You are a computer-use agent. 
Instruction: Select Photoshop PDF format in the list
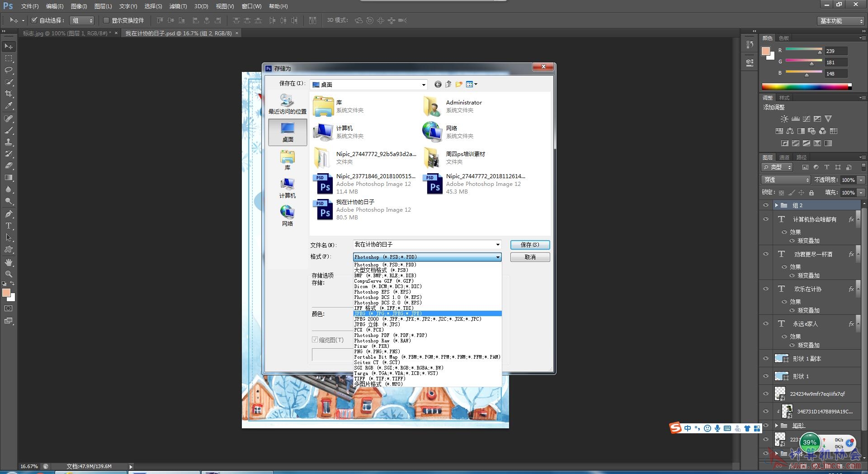[427, 335]
